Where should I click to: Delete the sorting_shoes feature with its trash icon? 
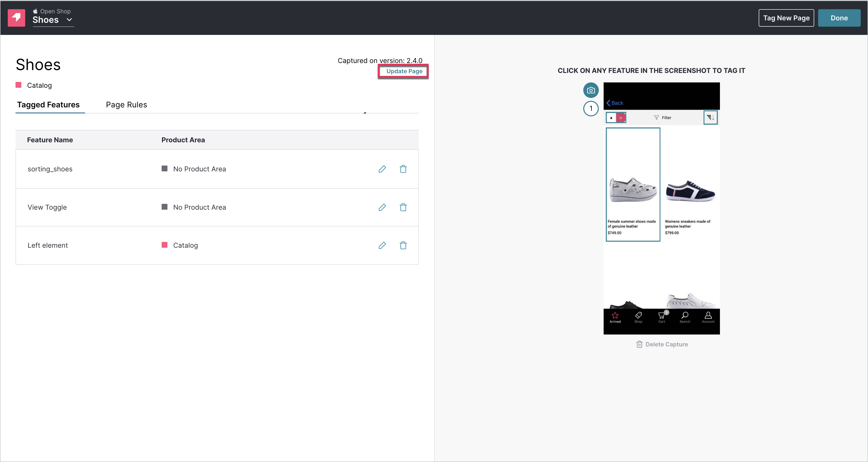coord(403,169)
